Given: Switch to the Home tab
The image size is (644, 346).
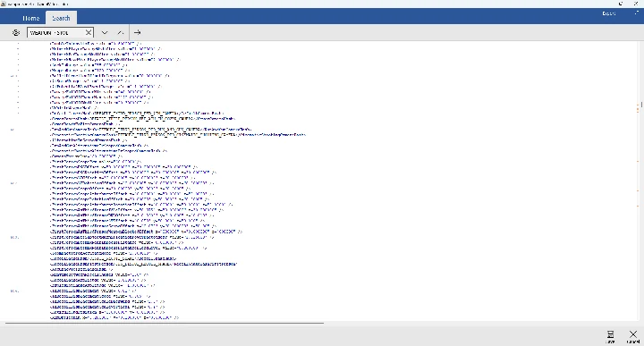Looking at the screenshot, I should point(30,18).
